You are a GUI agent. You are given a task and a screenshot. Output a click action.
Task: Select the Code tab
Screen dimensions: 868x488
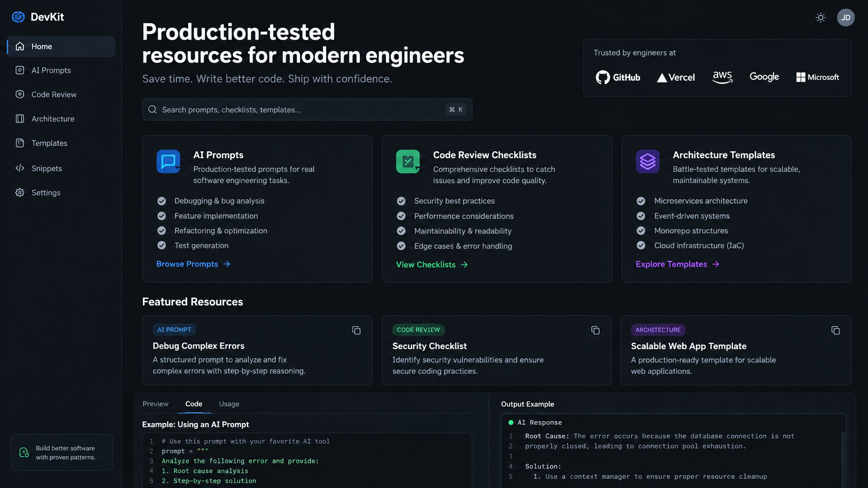[x=194, y=404]
